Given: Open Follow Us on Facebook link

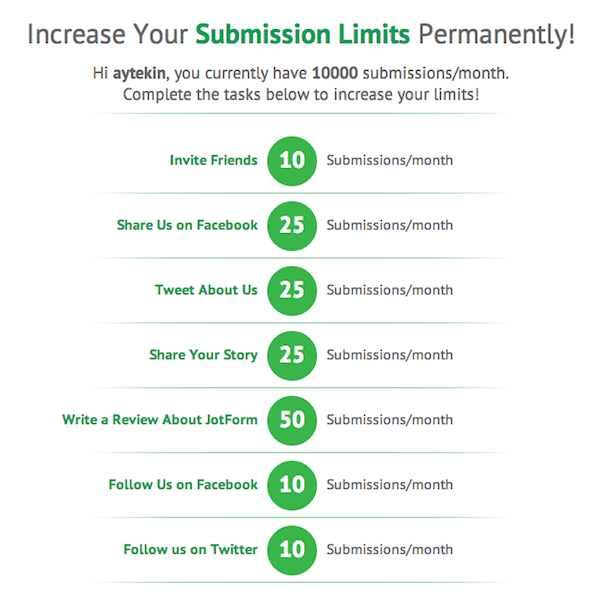Looking at the screenshot, I should (183, 485).
